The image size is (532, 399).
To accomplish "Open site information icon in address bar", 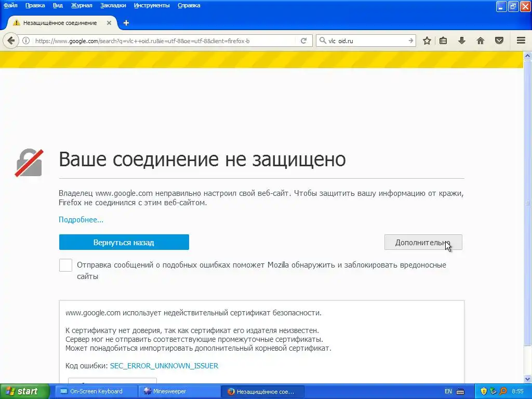I will pos(26,41).
